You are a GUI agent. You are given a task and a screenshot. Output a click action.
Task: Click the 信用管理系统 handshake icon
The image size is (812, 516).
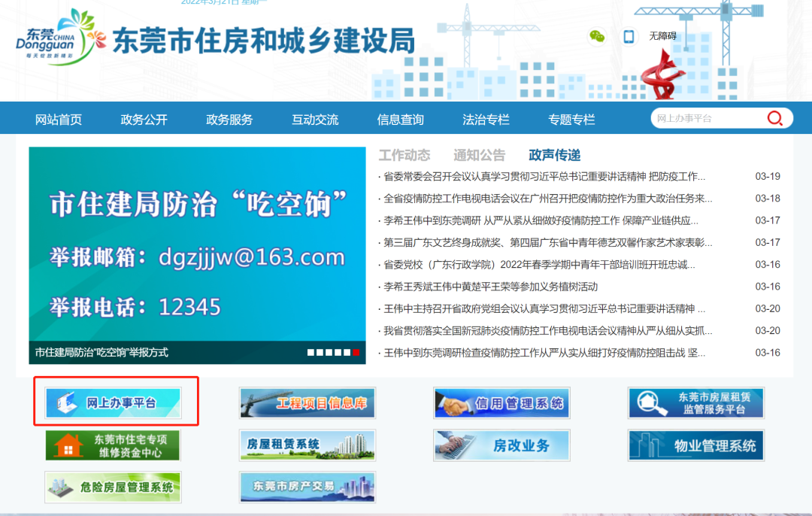pos(501,402)
